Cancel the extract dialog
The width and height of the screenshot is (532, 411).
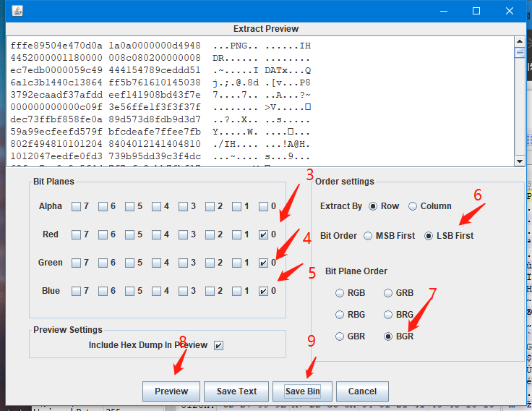pos(362,391)
